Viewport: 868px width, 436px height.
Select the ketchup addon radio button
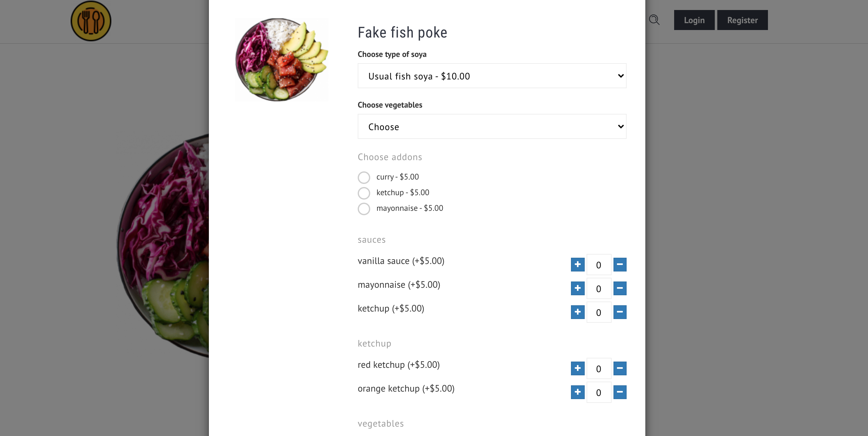[364, 193]
